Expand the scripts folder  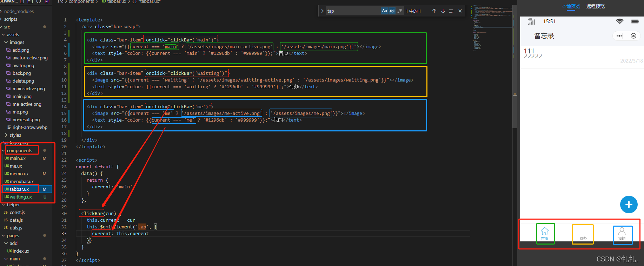point(11,19)
